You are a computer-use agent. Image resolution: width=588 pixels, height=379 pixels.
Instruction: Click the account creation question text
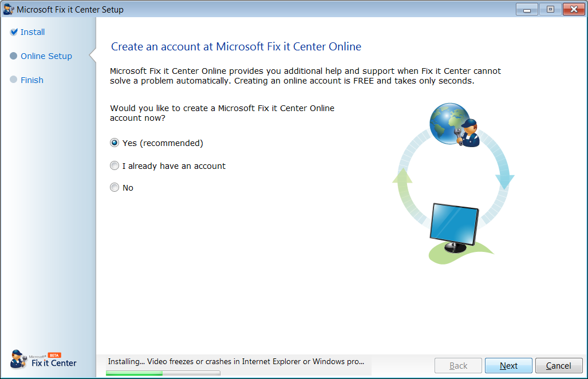(x=222, y=113)
